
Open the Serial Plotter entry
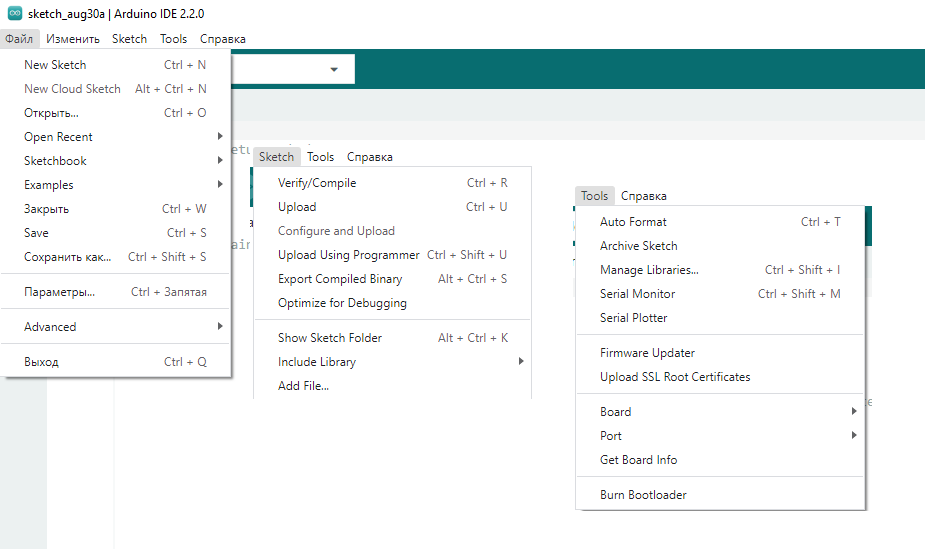[720, 318]
